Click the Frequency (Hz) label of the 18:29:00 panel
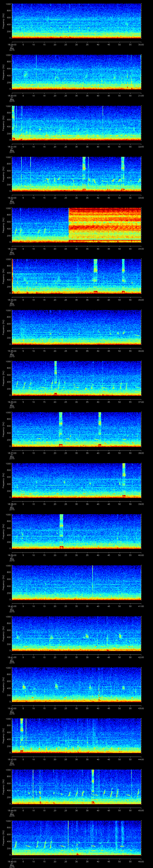 click(x=3, y=21)
